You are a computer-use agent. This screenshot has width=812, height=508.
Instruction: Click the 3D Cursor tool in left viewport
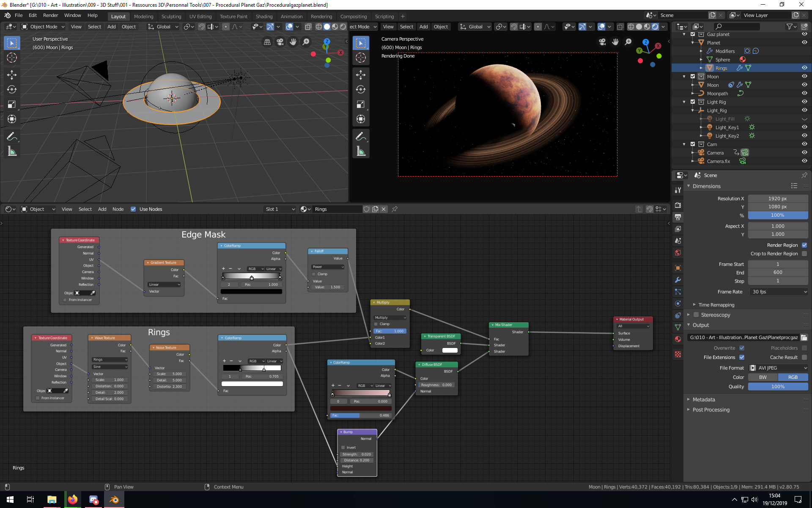(x=12, y=58)
